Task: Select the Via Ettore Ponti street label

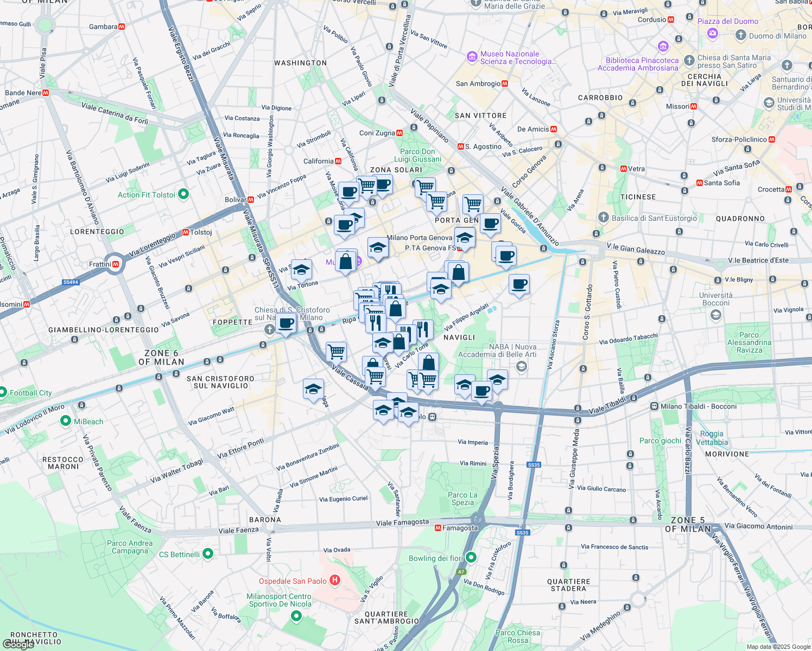Action: coord(240,448)
